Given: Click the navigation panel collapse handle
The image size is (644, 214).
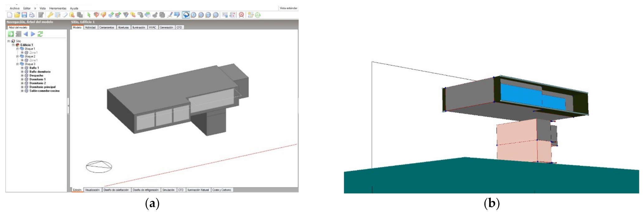Looking at the screenshot, I should pos(68,106).
